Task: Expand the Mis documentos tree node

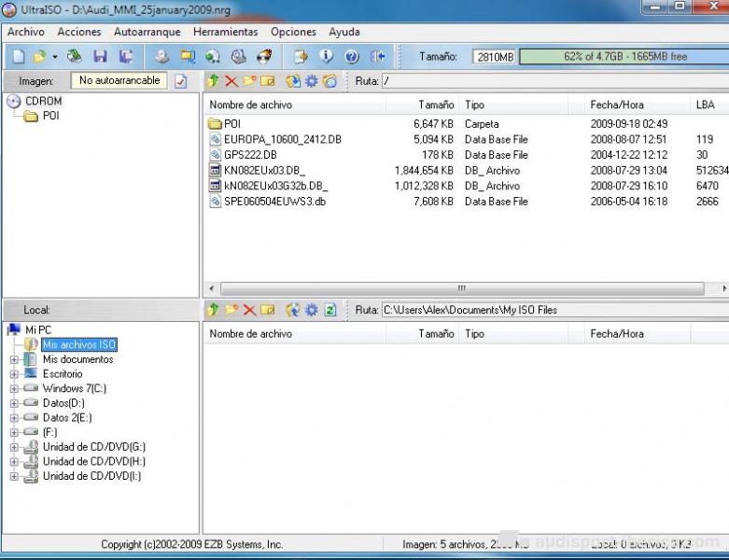Action: coord(14,359)
